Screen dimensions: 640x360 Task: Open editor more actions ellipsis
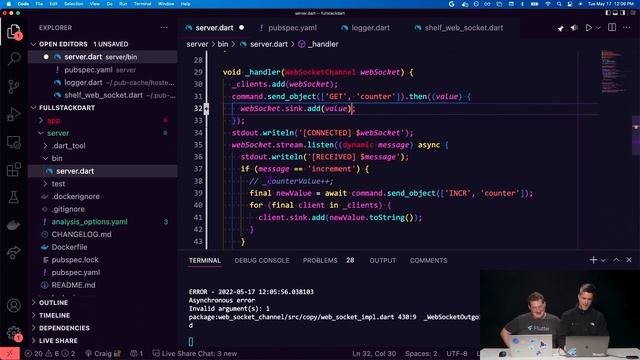click(627, 27)
